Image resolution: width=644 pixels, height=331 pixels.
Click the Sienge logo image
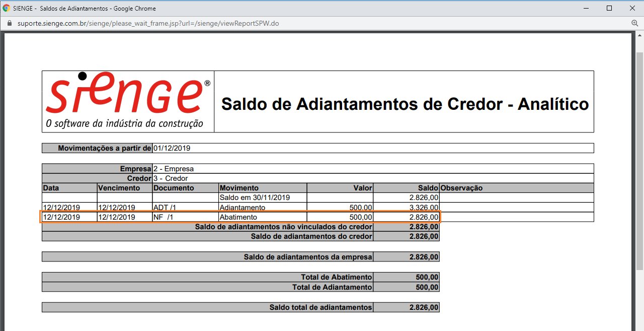(x=128, y=101)
